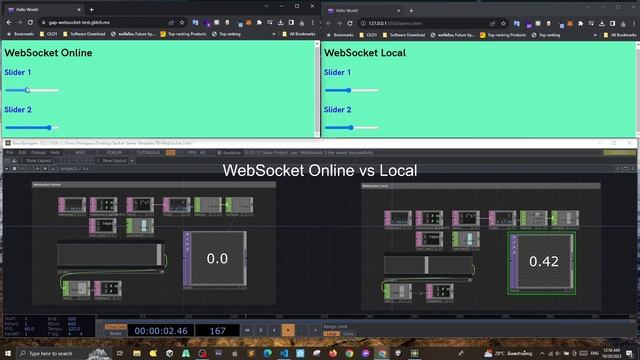Click the orange Play forward button
The image size is (640, 360).
[x=288, y=330]
